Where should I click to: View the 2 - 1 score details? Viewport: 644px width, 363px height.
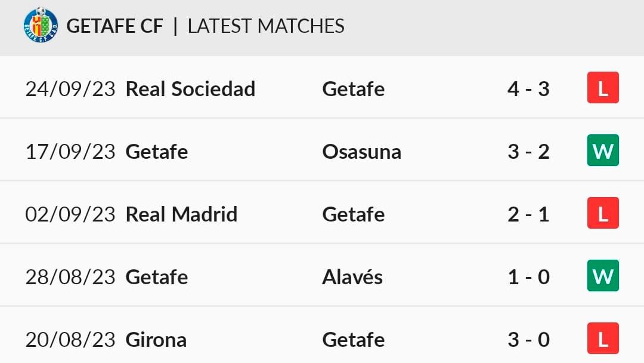coord(528,214)
